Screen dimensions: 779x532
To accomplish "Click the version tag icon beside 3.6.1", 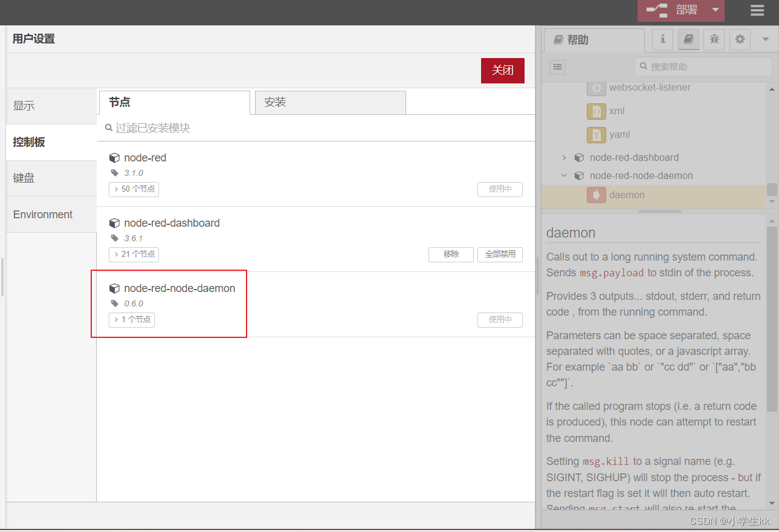I will (x=115, y=238).
